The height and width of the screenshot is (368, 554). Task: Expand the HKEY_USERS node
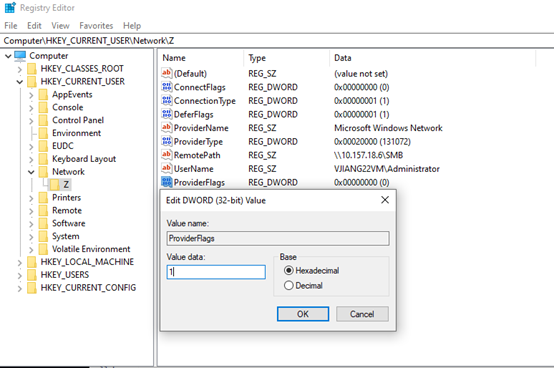(x=19, y=275)
